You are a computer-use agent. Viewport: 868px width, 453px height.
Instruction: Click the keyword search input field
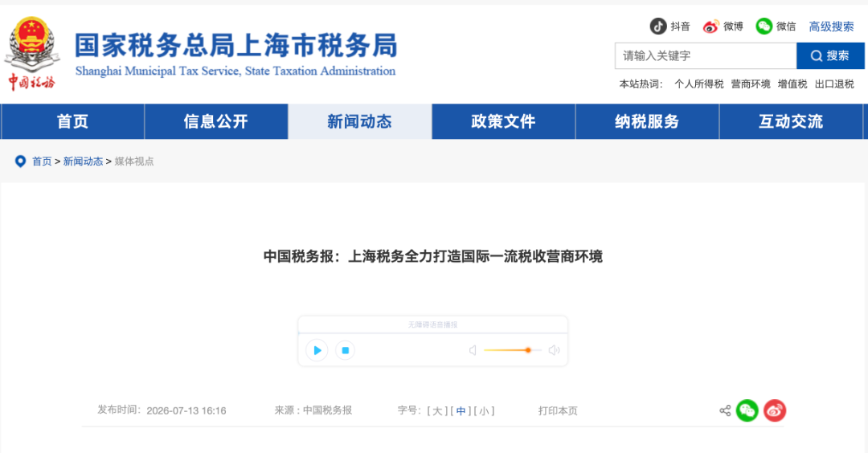(x=706, y=56)
